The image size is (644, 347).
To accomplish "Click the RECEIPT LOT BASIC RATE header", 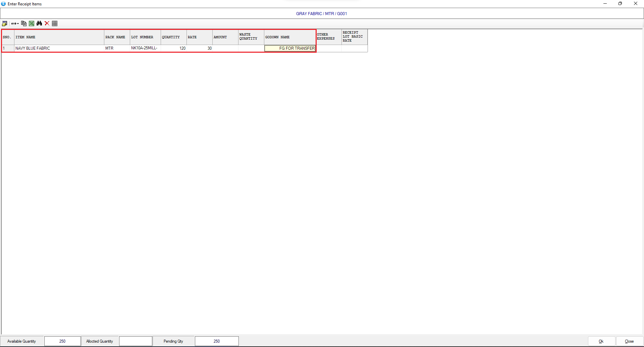I will (354, 37).
